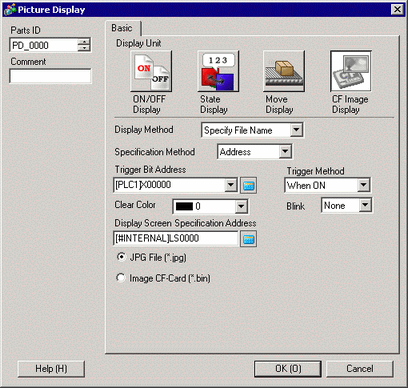Open address keypad for Trigger Bit Address
408x388 pixels.
point(248,185)
